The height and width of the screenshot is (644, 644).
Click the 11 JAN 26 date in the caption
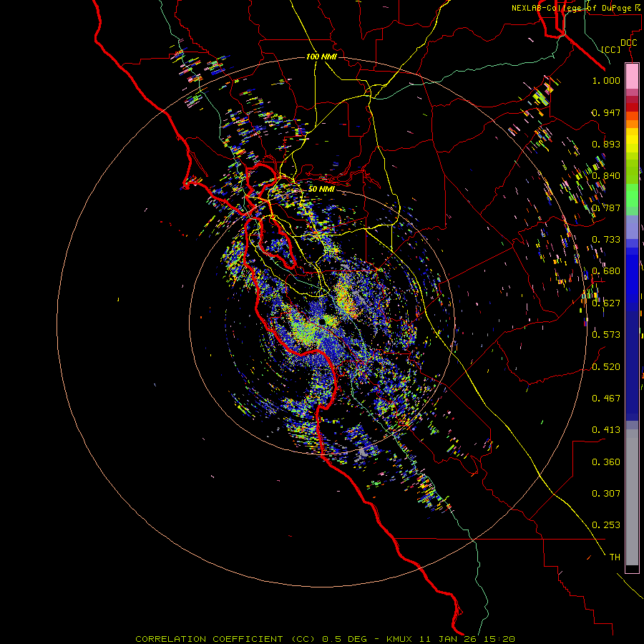pyautogui.click(x=448, y=639)
